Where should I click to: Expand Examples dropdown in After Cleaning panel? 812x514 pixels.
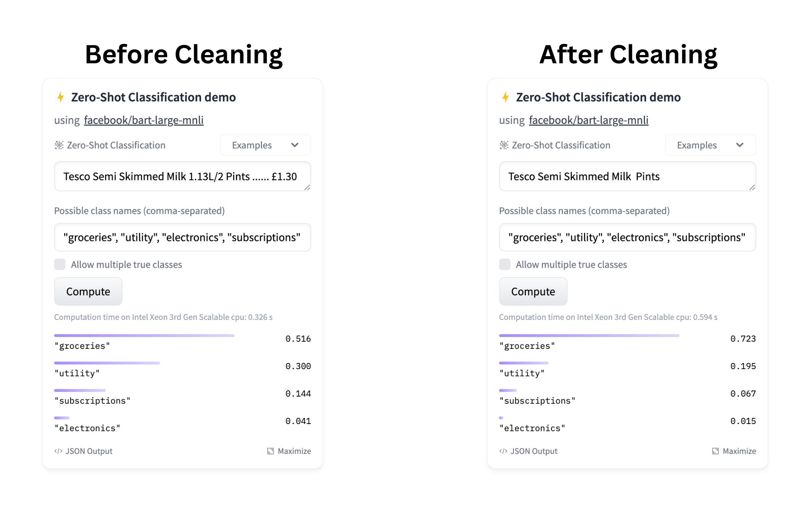710,145
